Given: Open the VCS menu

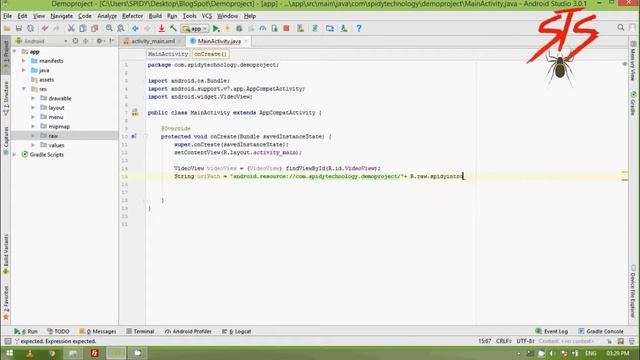Looking at the screenshot, I should pyautogui.click(x=207, y=16).
